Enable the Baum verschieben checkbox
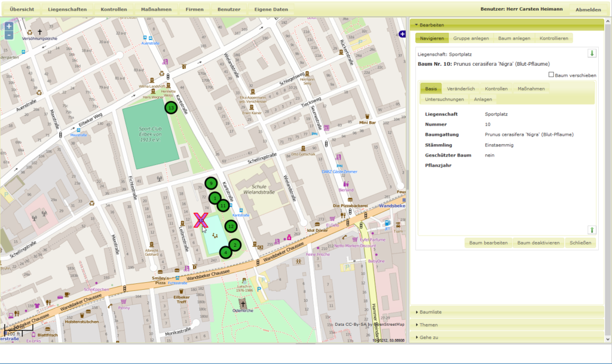 click(x=551, y=75)
